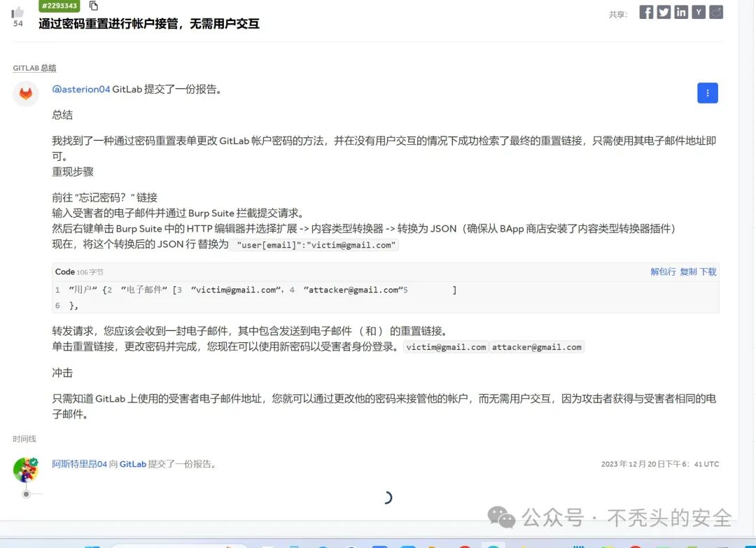Click the 下载 download code link
Screen dimensions: 756x548
pyautogui.click(x=708, y=272)
